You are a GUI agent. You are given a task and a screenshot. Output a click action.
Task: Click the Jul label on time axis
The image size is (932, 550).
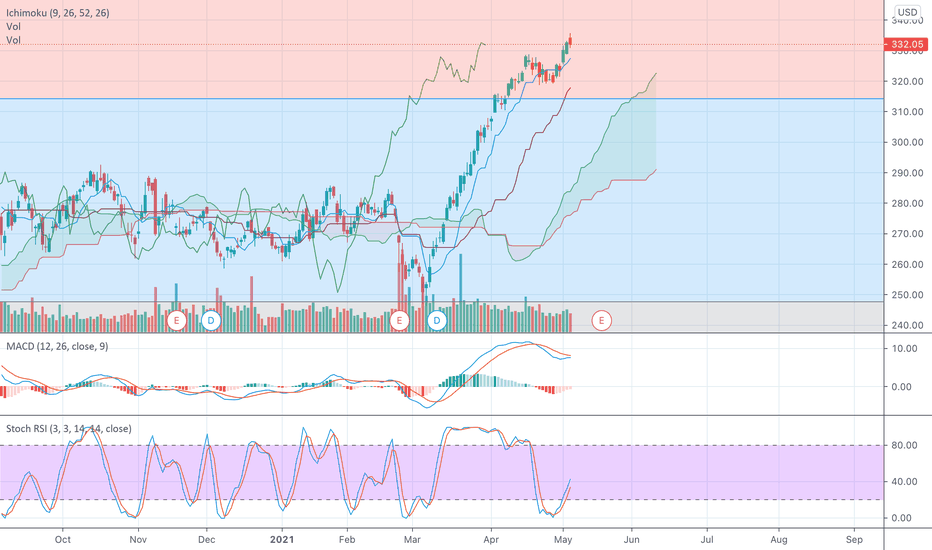(707, 539)
